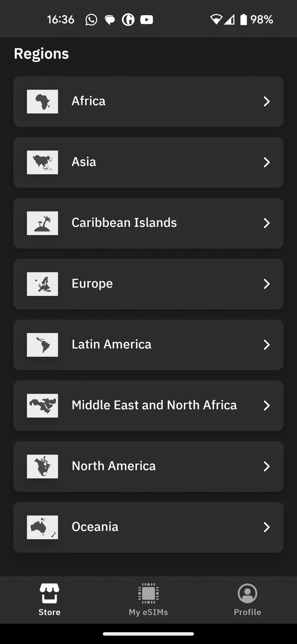This screenshot has height=644, width=297.
Task: Switch to the Store tab
Action: pos(50,600)
